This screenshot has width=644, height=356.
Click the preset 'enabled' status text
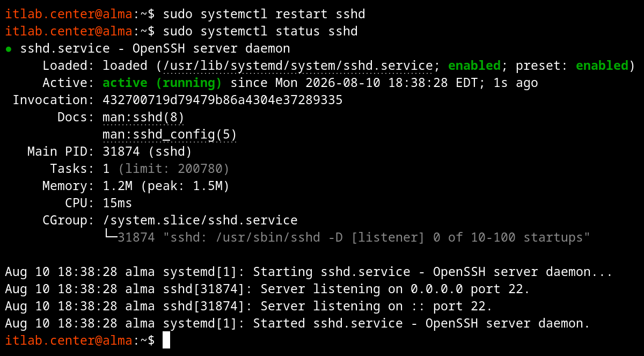click(x=602, y=66)
